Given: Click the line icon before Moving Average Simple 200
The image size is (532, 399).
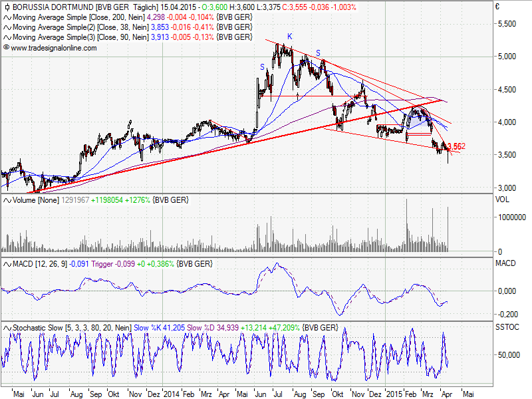Looking at the screenshot, I should click(7, 17).
